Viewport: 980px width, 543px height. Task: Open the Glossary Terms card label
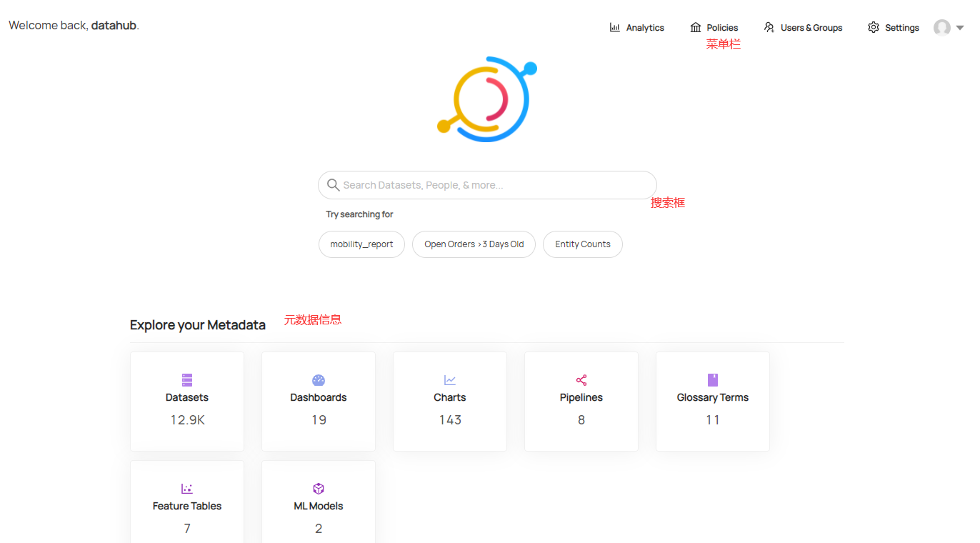click(x=713, y=397)
